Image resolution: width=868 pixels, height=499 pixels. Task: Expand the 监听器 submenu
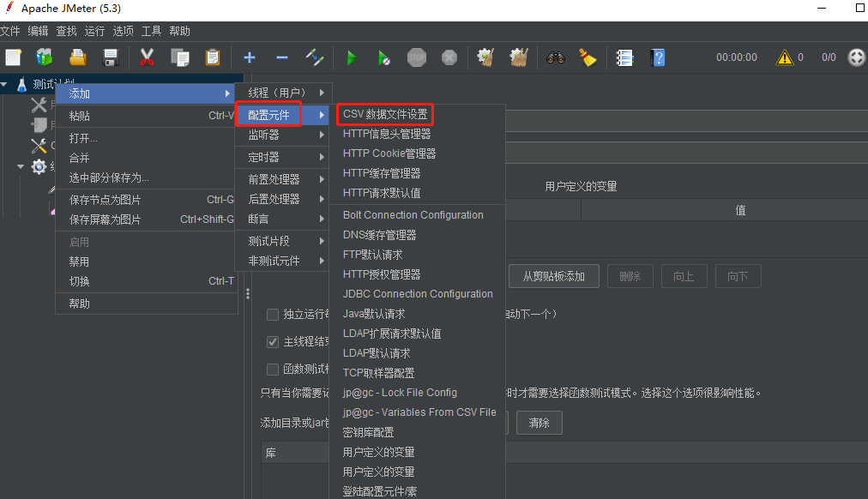(x=284, y=135)
